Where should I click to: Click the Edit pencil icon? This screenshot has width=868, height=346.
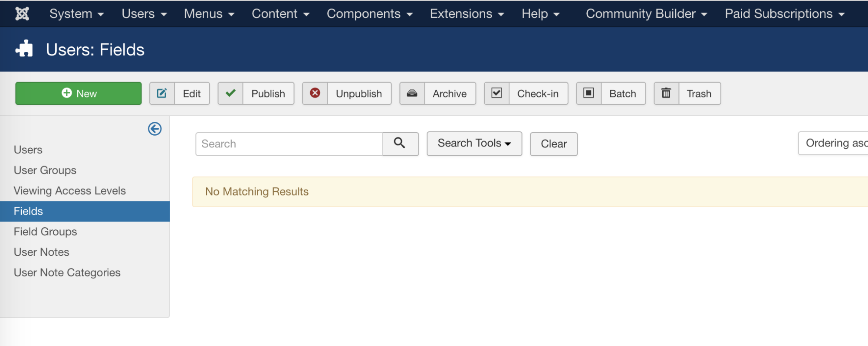162,93
